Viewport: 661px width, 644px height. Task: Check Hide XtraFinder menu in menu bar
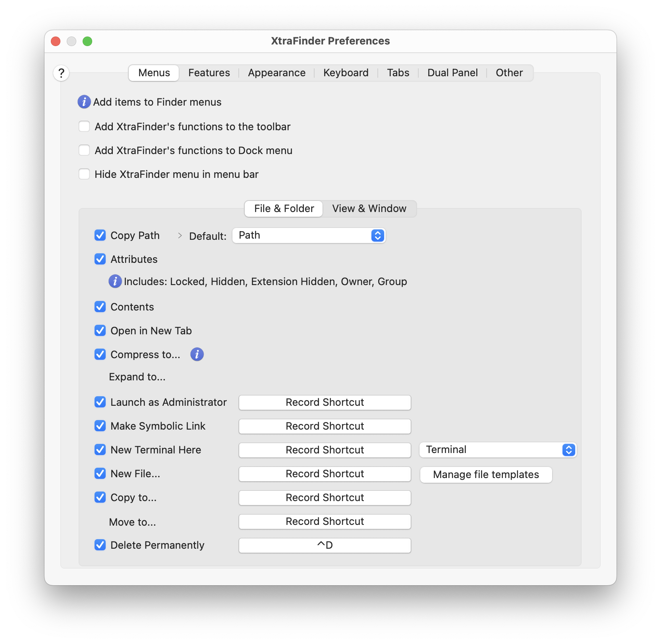(x=84, y=174)
